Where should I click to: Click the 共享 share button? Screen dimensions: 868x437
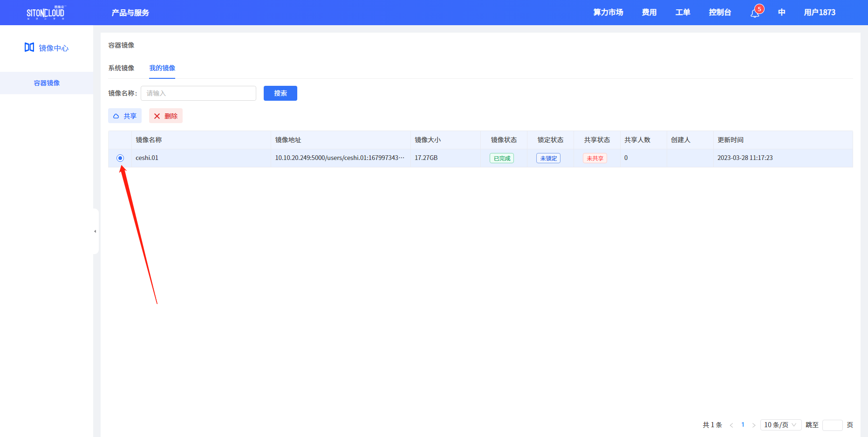125,116
